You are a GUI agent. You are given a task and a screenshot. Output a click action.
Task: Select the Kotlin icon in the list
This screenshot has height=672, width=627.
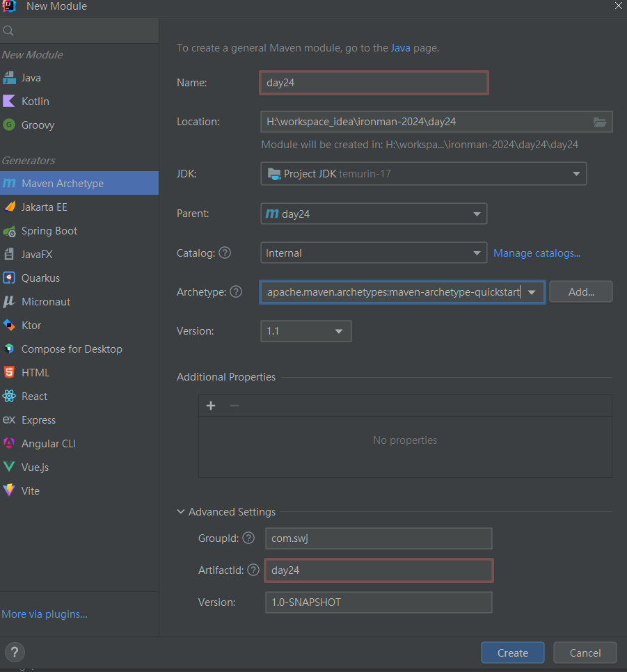(9, 101)
